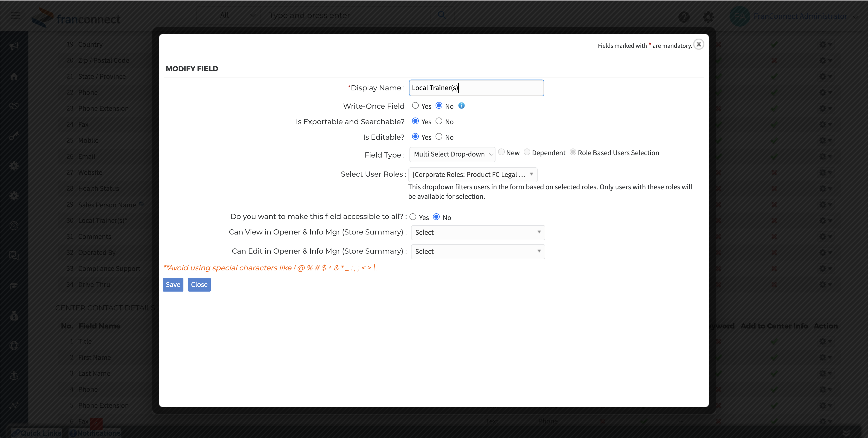This screenshot has width=868, height=438.
Task: Open the graduation cap training icon
Action: click(14, 286)
